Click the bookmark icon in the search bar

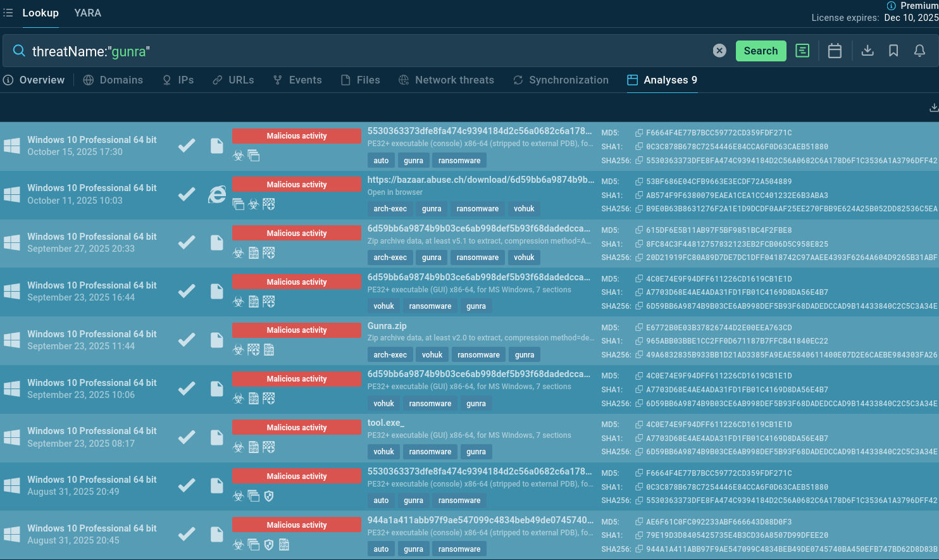pos(893,51)
